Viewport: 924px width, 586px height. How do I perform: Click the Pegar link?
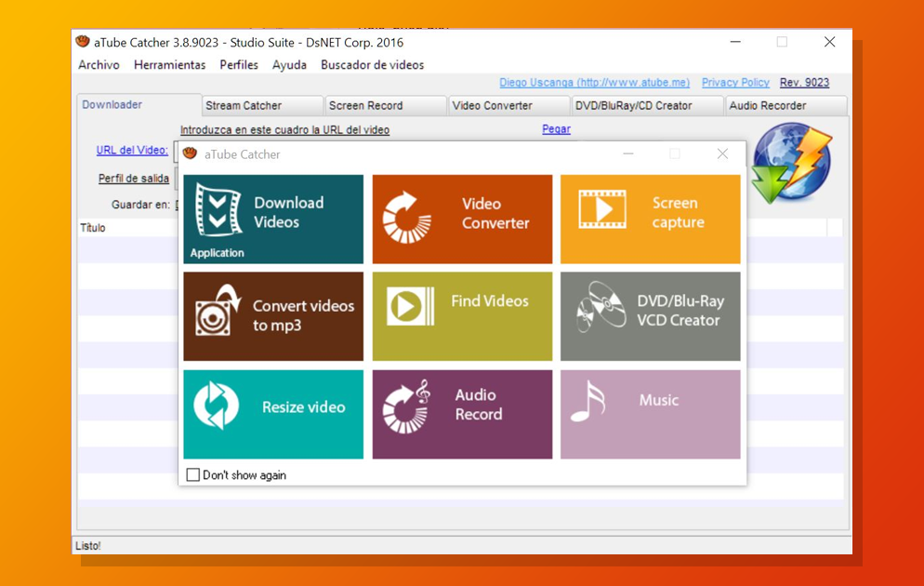[x=556, y=129]
